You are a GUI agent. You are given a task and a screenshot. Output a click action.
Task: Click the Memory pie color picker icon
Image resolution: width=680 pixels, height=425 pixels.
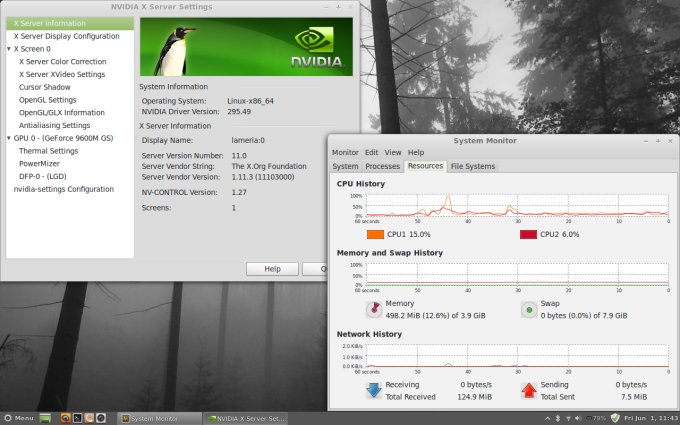(374, 310)
